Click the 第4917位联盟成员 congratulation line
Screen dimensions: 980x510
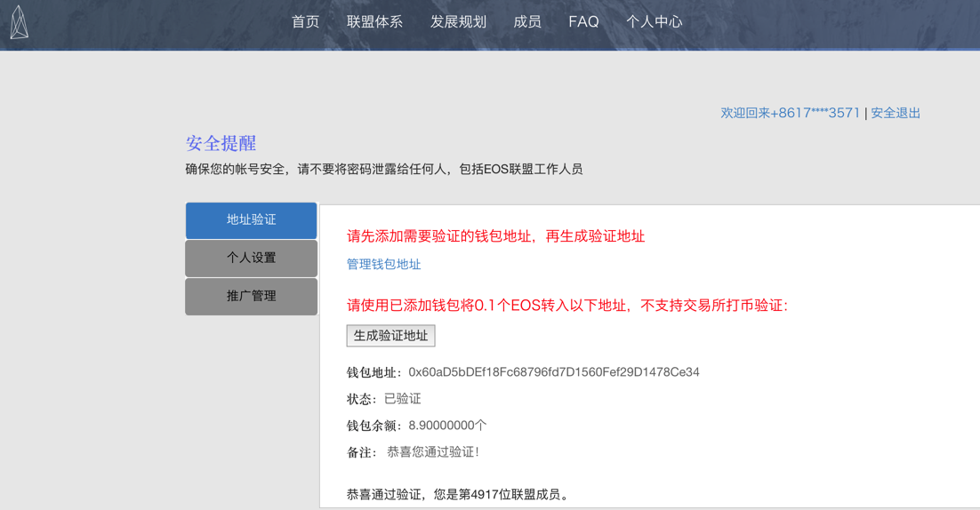point(458,494)
